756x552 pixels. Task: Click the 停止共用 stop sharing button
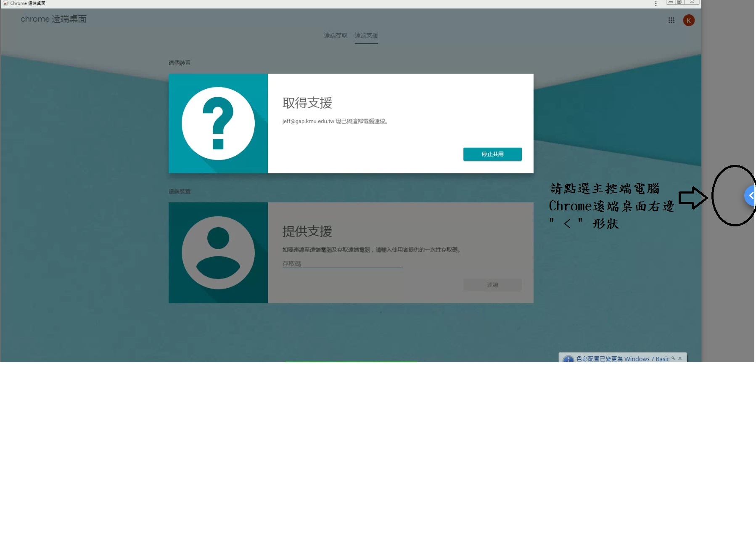pos(492,154)
